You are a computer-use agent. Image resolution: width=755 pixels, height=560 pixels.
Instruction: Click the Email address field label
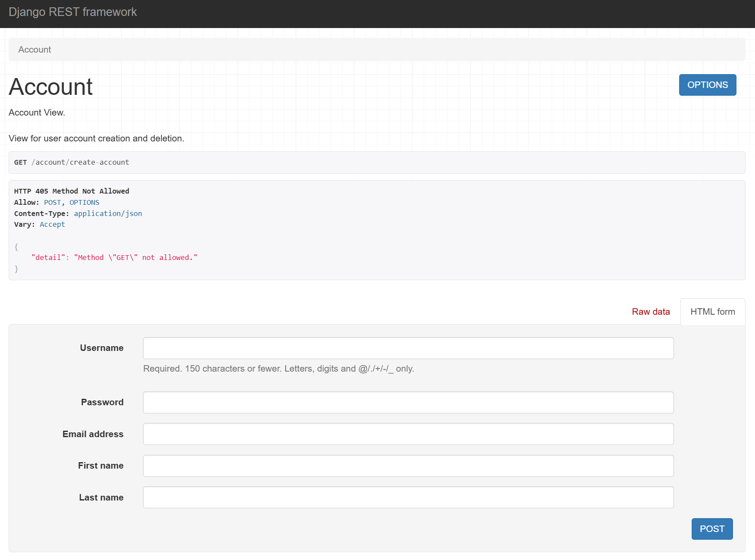(93, 434)
